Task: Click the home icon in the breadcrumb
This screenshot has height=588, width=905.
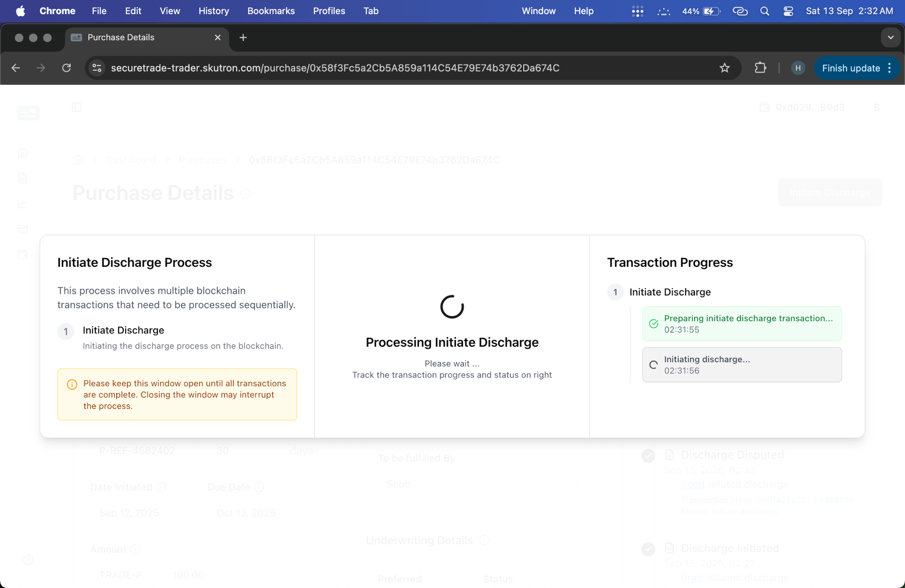Action: tap(78, 160)
